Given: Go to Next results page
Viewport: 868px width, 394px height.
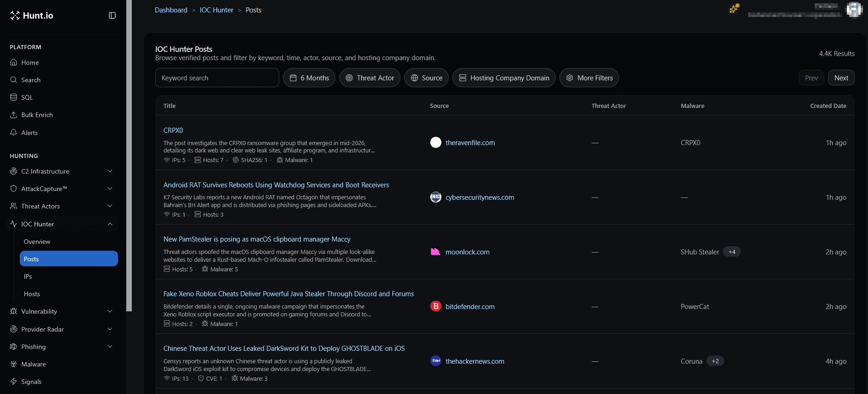Looking at the screenshot, I should click(x=841, y=78).
